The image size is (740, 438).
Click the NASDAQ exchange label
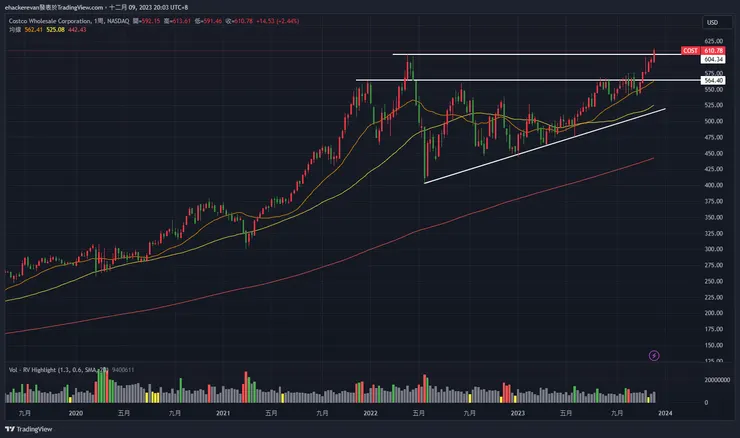coord(118,21)
